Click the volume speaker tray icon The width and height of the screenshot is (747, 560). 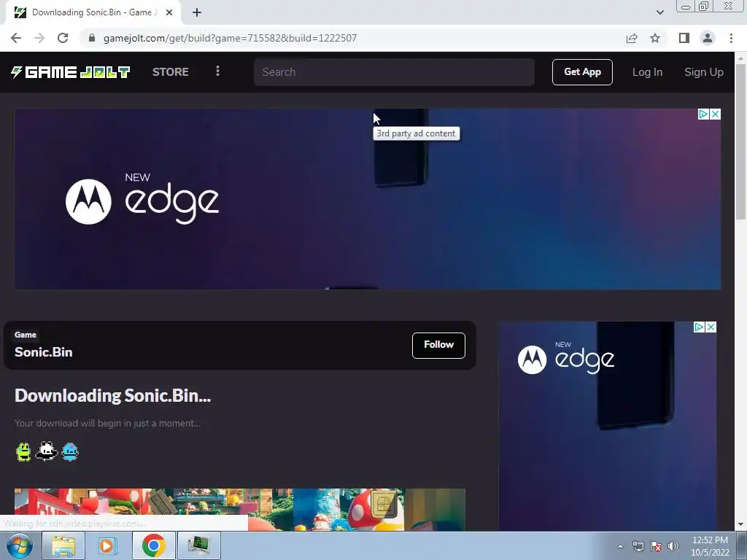click(673, 546)
